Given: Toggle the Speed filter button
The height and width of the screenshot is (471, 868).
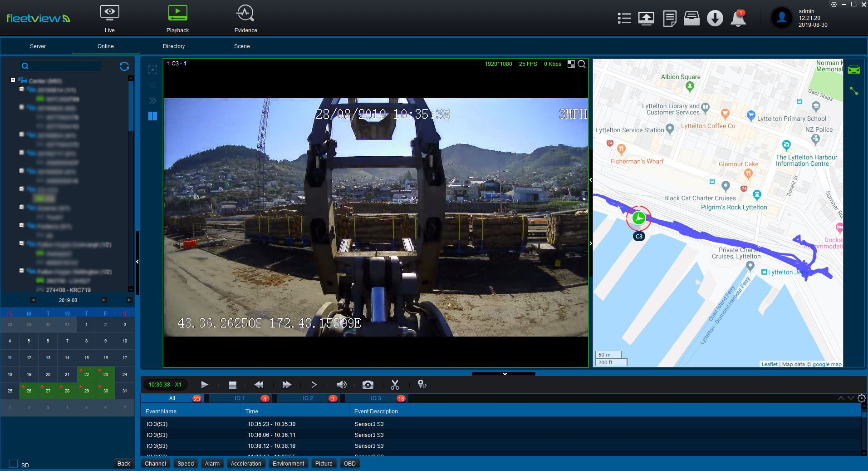Looking at the screenshot, I should pos(185,463).
